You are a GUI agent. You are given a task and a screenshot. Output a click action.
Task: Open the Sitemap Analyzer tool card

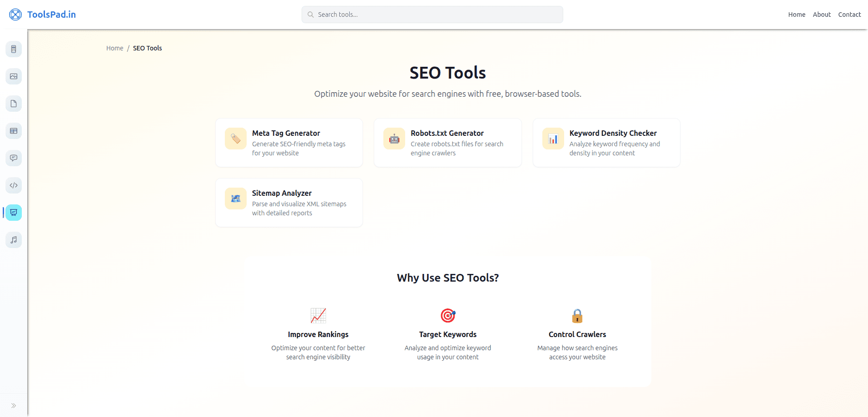click(x=289, y=203)
